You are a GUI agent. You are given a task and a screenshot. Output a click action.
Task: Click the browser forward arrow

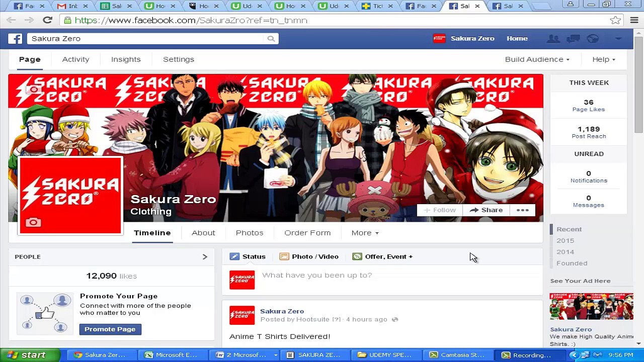(29, 20)
